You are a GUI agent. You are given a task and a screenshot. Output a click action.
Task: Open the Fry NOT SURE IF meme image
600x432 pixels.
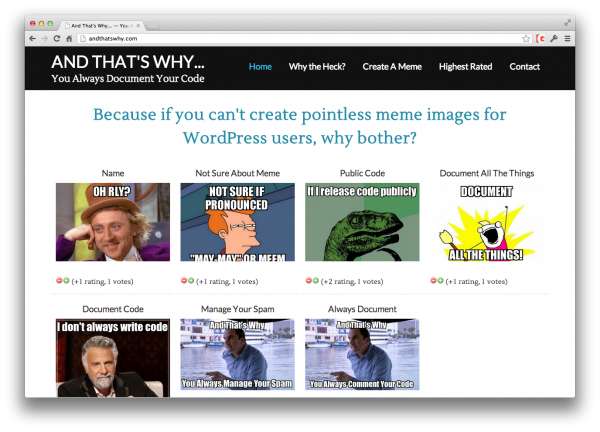[x=238, y=222]
